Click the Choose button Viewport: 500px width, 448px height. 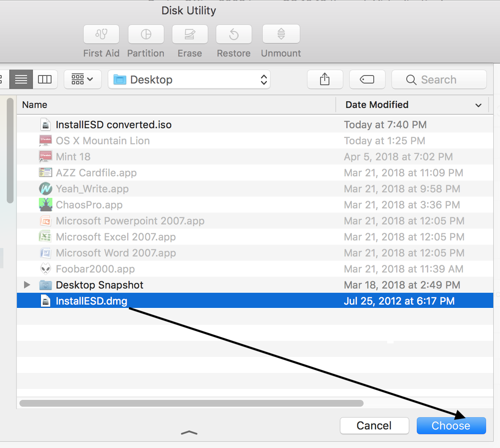(x=451, y=426)
